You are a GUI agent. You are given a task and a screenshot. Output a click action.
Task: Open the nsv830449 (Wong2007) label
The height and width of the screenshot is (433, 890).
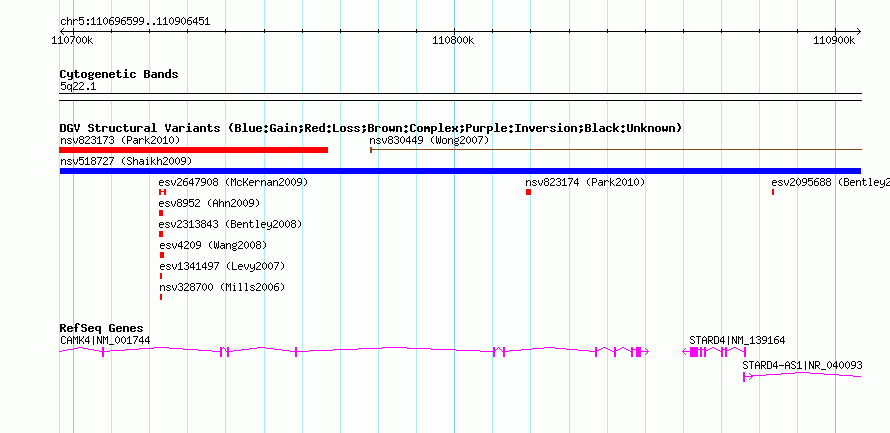(x=429, y=140)
